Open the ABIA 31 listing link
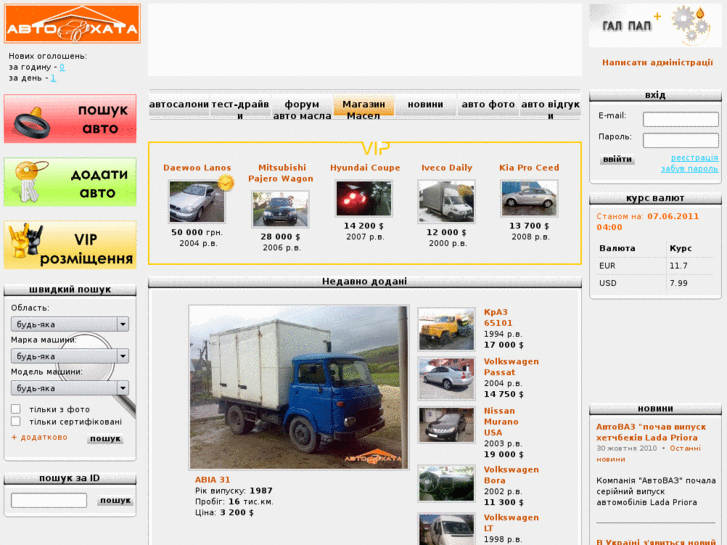The height and width of the screenshot is (545, 727). pyautogui.click(x=212, y=480)
